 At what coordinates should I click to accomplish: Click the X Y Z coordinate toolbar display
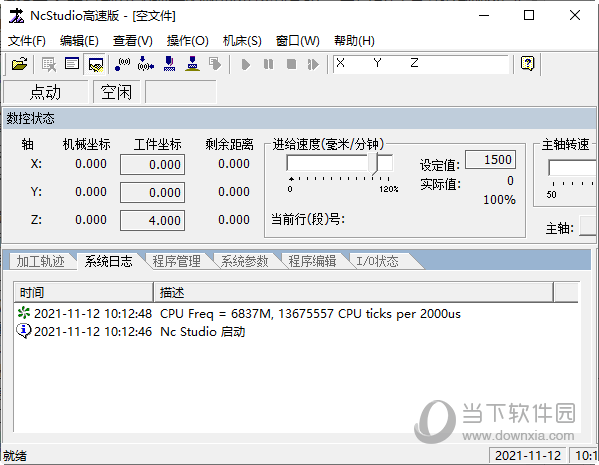[421, 64]
